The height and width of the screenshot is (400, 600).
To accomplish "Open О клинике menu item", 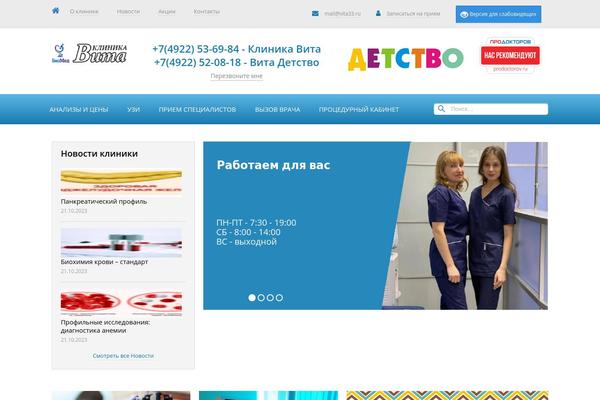I will [x=84, y=11].
